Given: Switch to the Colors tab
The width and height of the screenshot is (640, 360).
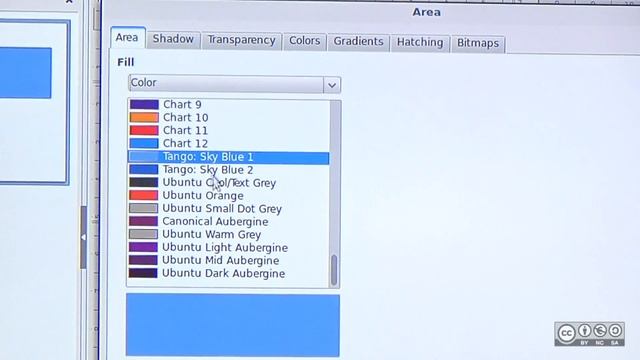Looking at the screenshot, I should click(304, 41).
